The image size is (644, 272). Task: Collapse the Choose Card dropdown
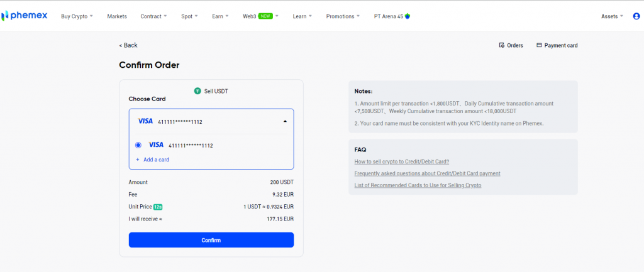pyautogui.click(x=284, y=121)
